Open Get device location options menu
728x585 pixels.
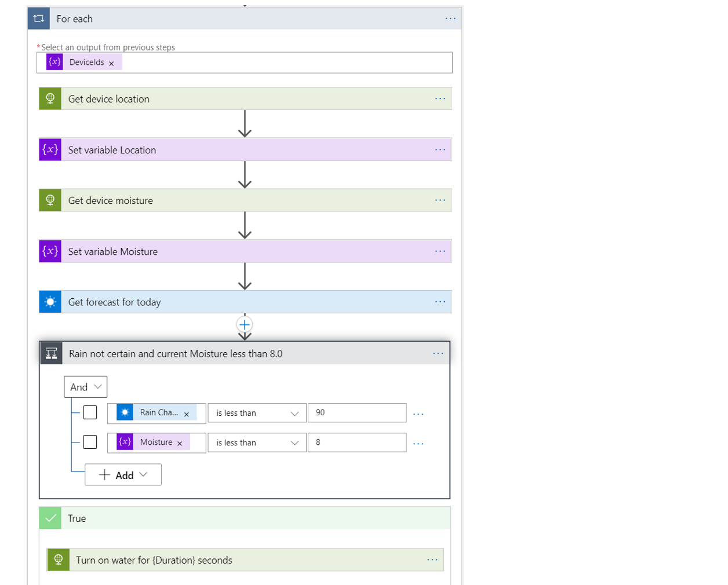click(x=441, y=98)
